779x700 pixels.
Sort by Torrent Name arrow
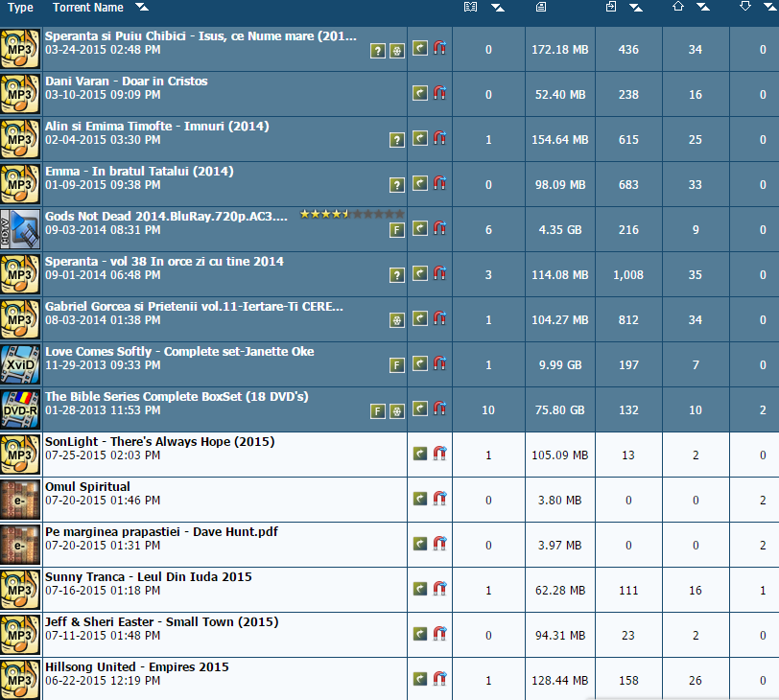(142, 7)
